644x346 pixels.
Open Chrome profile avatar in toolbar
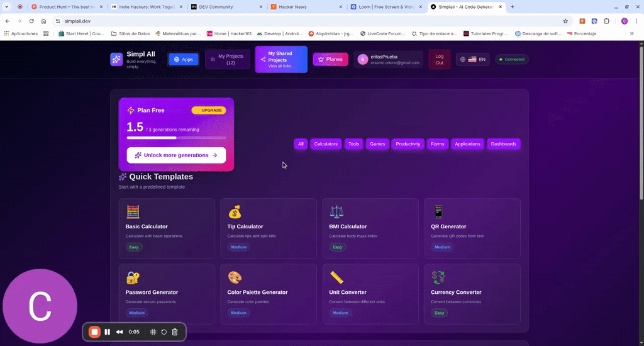[625, 21]
